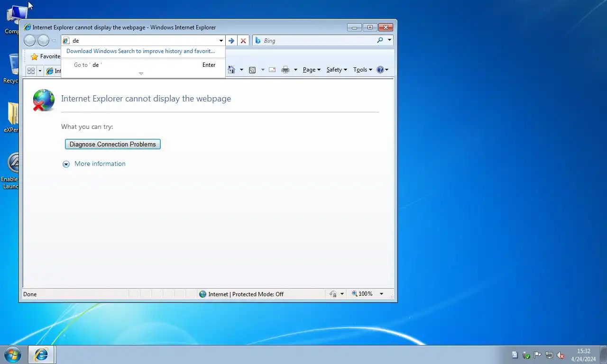Click the Go arrow next to address bar
607x364 pixels.
(x=231, y=41)
